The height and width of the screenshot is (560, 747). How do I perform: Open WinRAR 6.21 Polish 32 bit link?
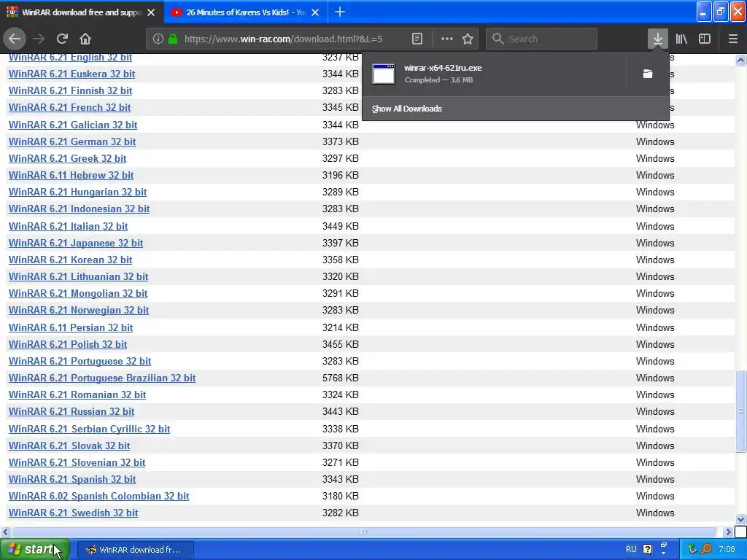coord(68,344)
